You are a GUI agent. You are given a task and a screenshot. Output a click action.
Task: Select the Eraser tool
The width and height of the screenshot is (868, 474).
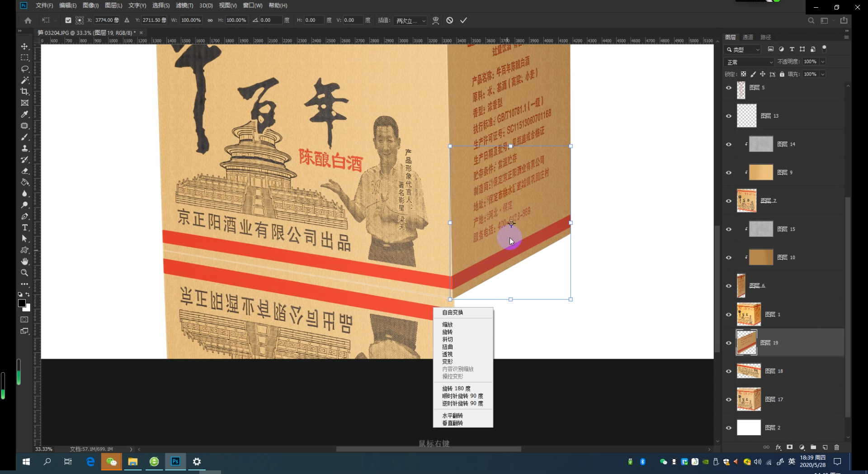click(x=24, y=171)
